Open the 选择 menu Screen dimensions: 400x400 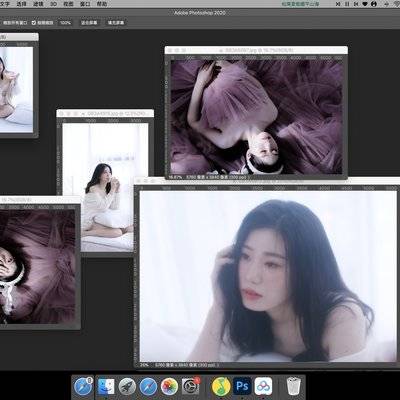click(21, 4)
